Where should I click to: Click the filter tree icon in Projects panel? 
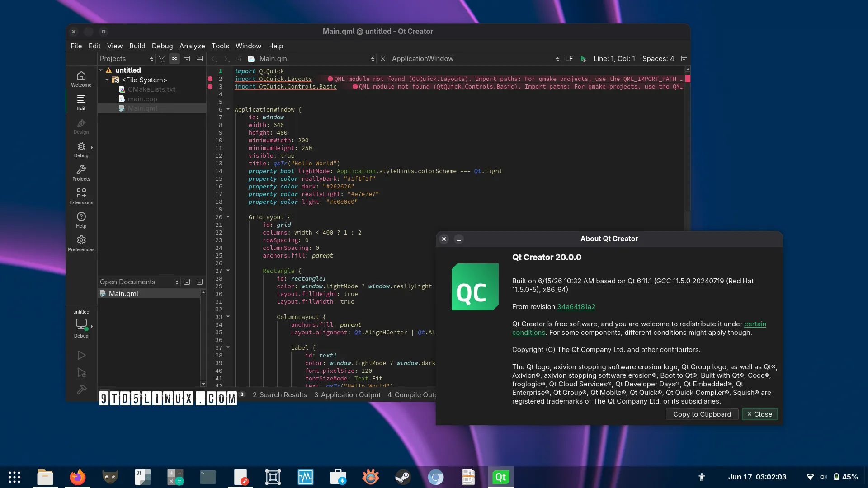click(x=162, y=59)
